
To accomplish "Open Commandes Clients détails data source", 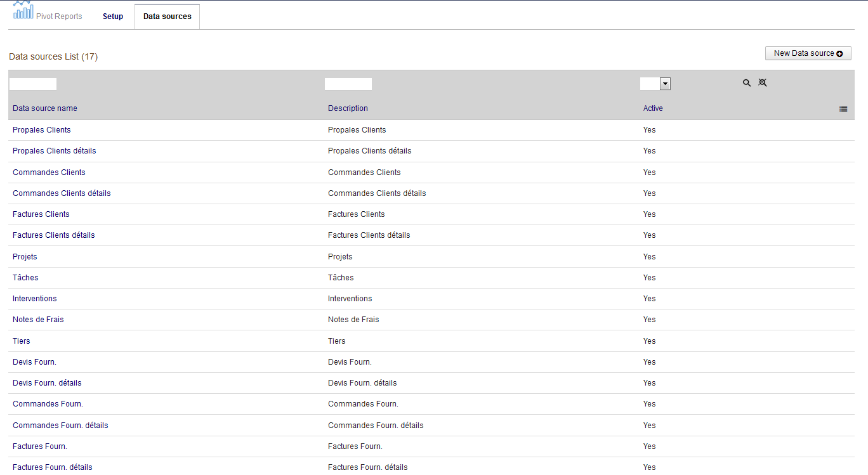I will [x=62, y=193].
